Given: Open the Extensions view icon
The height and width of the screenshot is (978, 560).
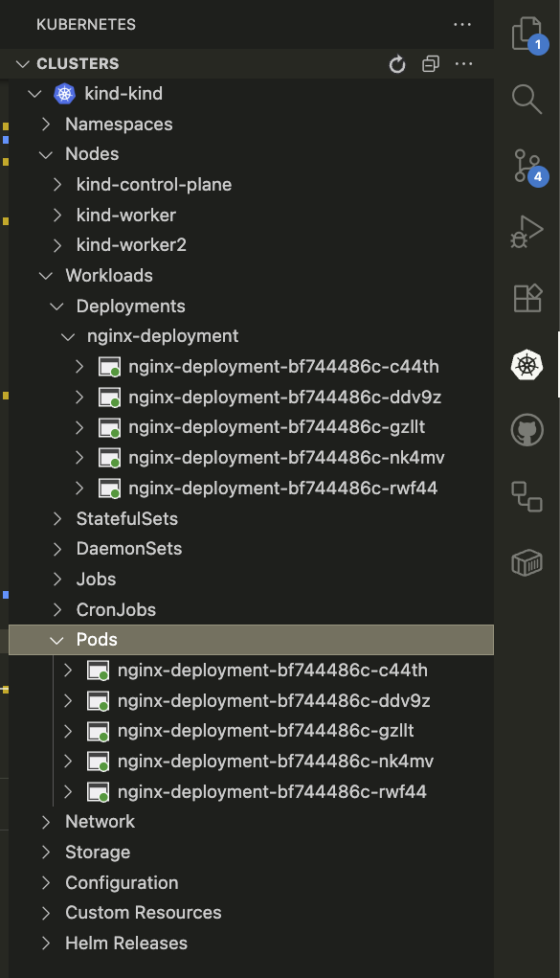Looking at the screenshot, I should click(527, 298).
